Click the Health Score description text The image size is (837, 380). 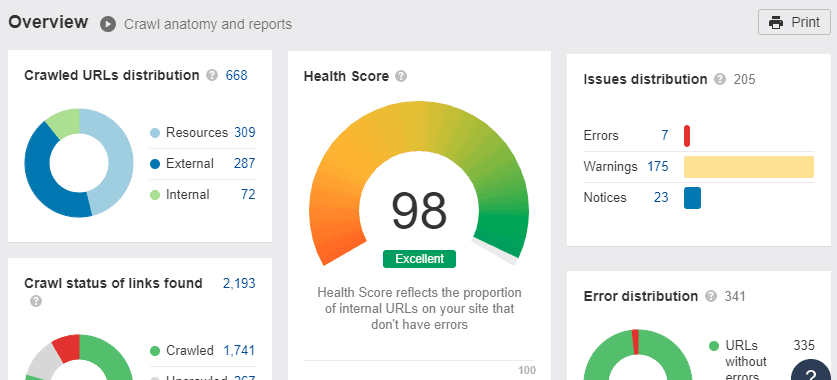pos(419,308)
